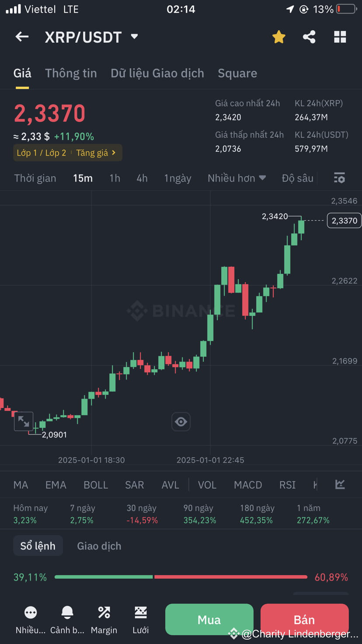This screenshot has width=362, height=644.
Task: Switch to the Độ sâu depth view
Action: [x=298, y=178]
